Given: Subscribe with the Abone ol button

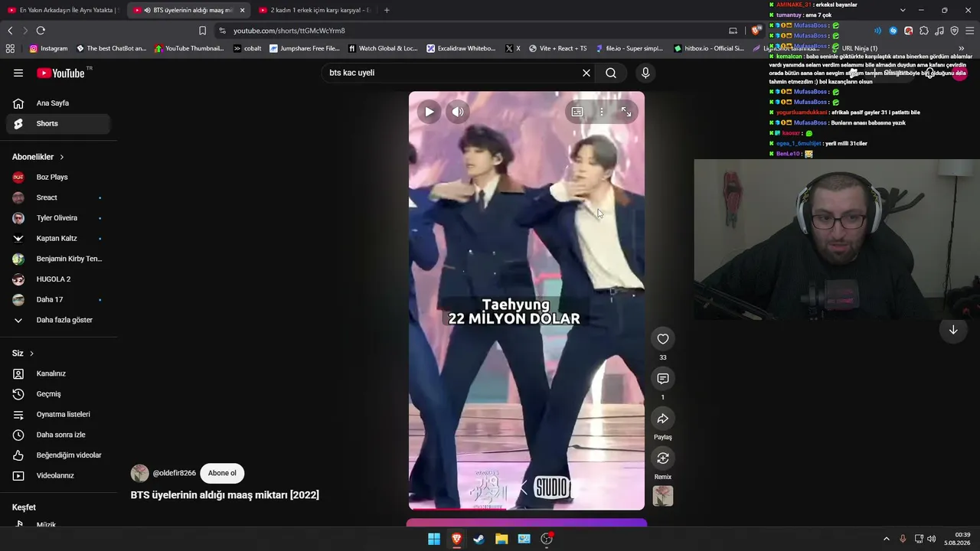Looking at the screenshot, I should (x=222, y=473).
